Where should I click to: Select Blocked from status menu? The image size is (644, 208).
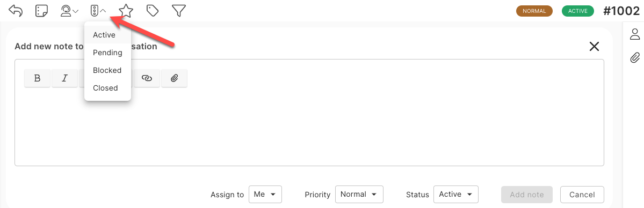(107, 70)
